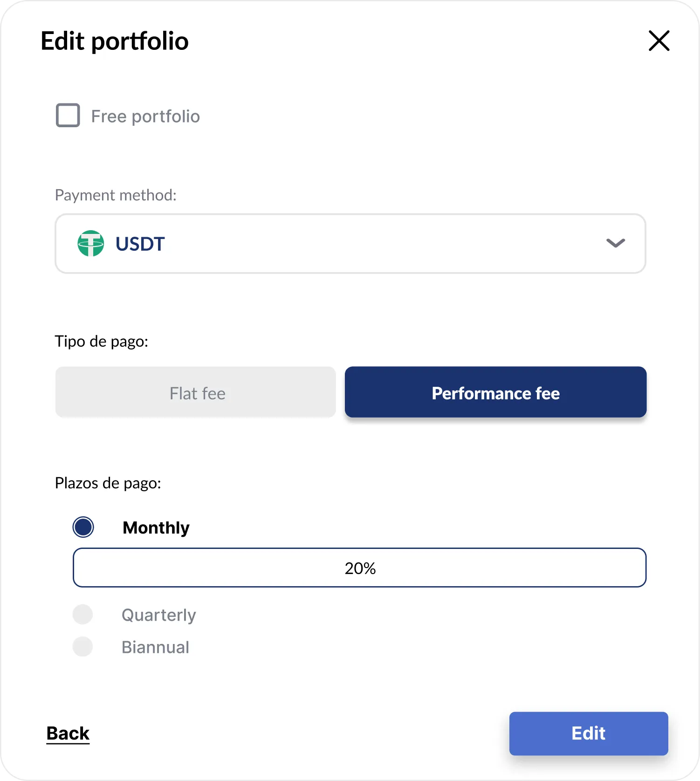Viewport: 700px width, 781px height.
Task: Select the Monthly payment term radio button
Action: [x=83, y=527]
